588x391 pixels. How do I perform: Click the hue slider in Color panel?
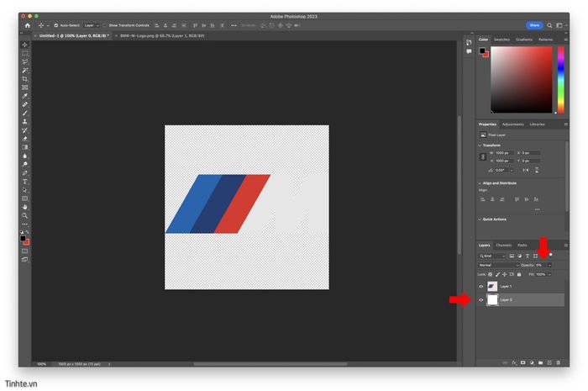(x=560, y=80)
